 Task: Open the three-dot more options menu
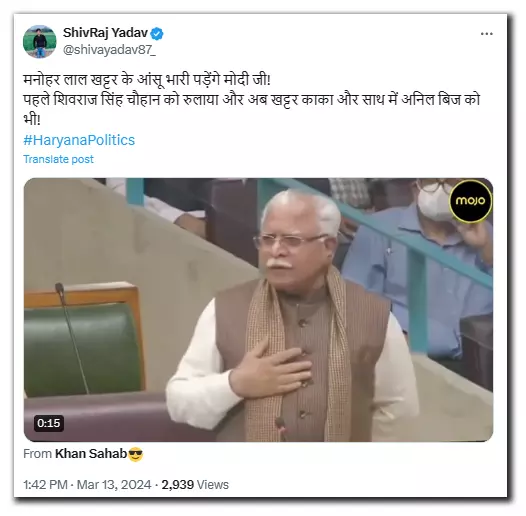[486, 34]
